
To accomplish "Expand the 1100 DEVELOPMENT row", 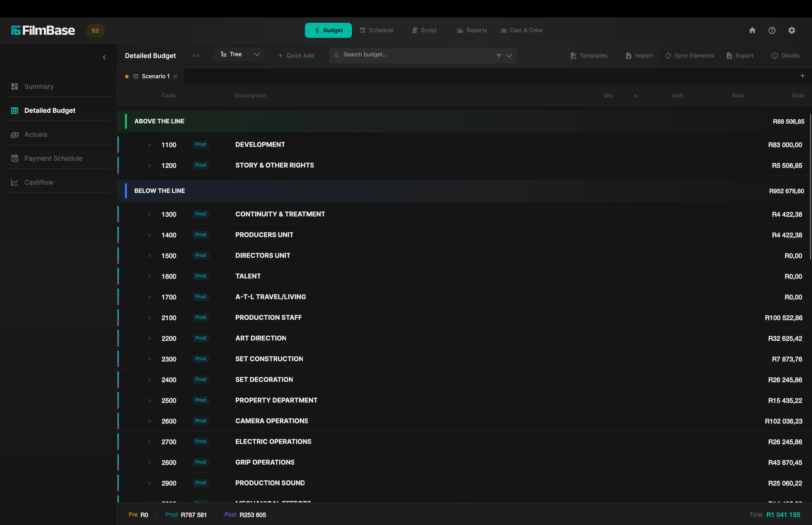I will point(149,145).
